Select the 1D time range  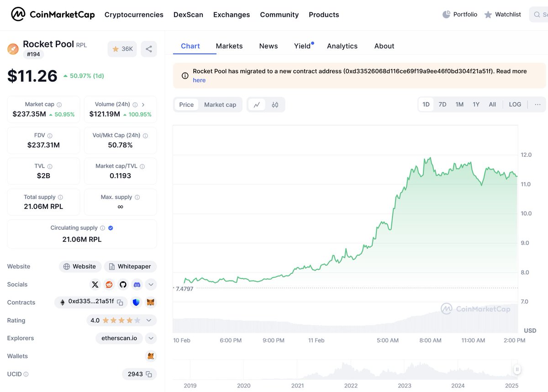(426, 104)
